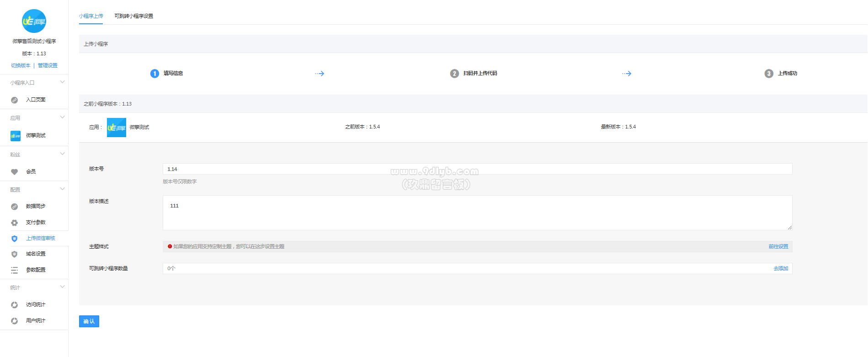Click the text 之前版本：1.5.4
Image resolution: width=868 pixels, height=357 pixels.
point(362,127)
